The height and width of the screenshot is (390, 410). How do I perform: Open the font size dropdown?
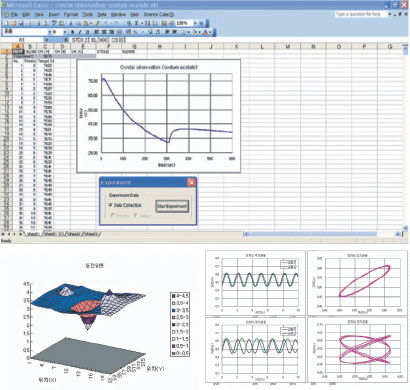65,32
